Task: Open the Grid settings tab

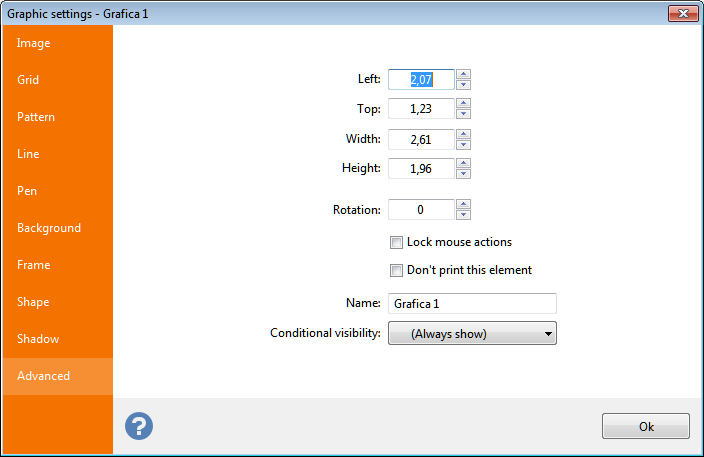Action: pyautogui.click(x=28, y=80)
